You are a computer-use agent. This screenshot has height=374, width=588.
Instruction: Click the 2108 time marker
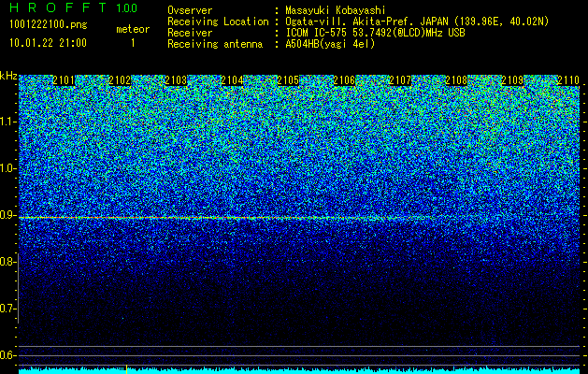pos(456,80)
